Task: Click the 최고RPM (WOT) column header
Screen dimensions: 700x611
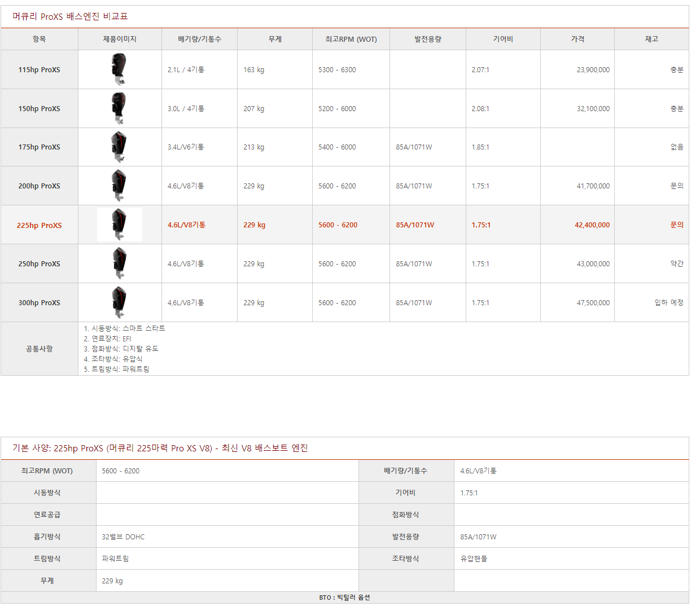Action: [351, 39]
